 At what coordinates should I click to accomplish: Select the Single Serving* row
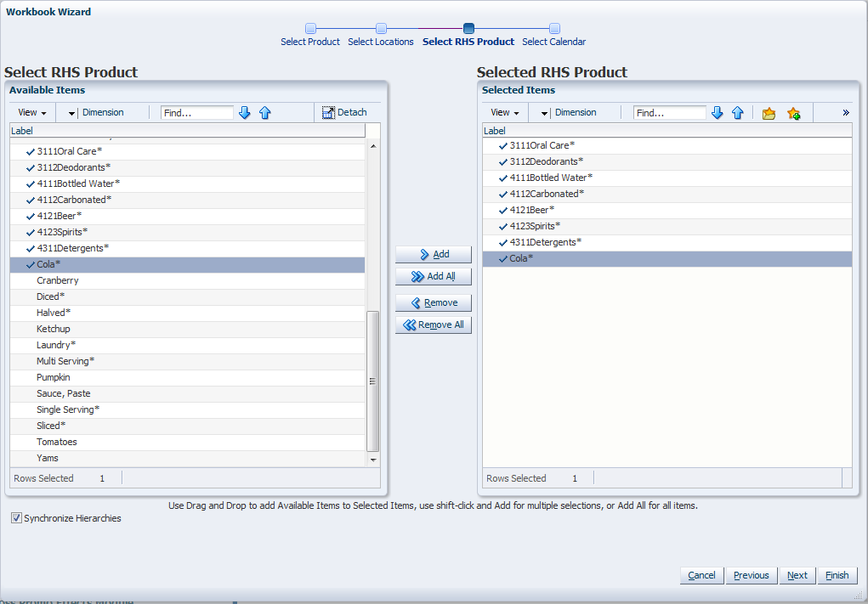(x=187, y=409)
